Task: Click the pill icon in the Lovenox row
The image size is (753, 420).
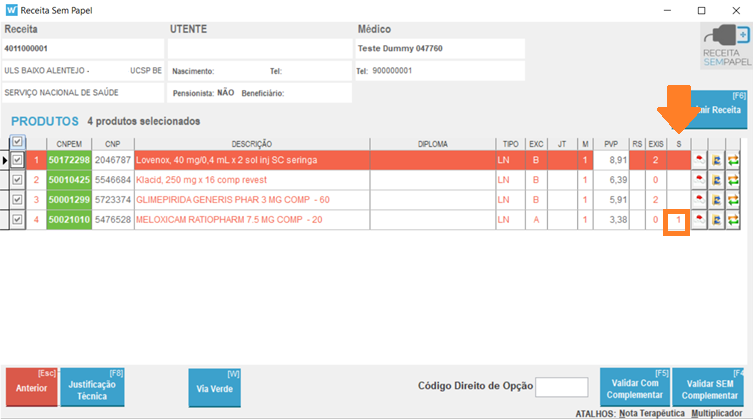Action: (699, 160)
